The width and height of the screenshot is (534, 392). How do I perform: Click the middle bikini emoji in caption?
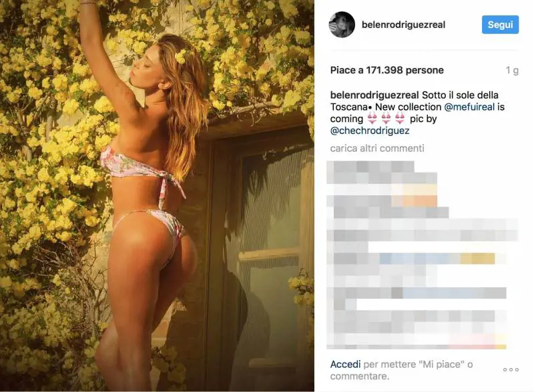click(x=386, y=119)
